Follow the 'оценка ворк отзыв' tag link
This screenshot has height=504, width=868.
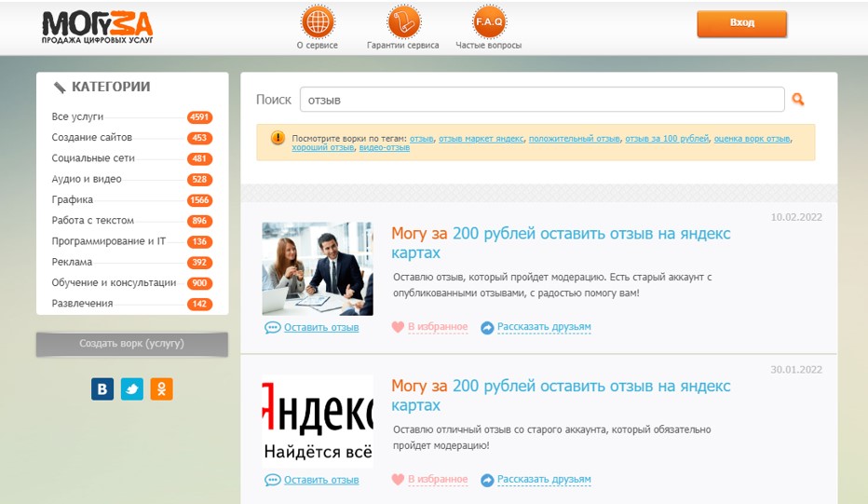pyautogui.click(x=752, y=139)
